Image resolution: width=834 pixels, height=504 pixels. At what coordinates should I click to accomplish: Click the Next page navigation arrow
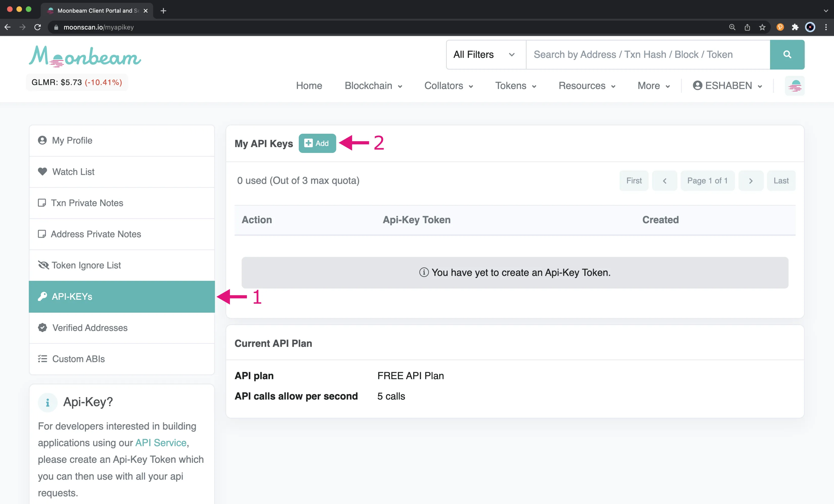[x=750, y=180]
